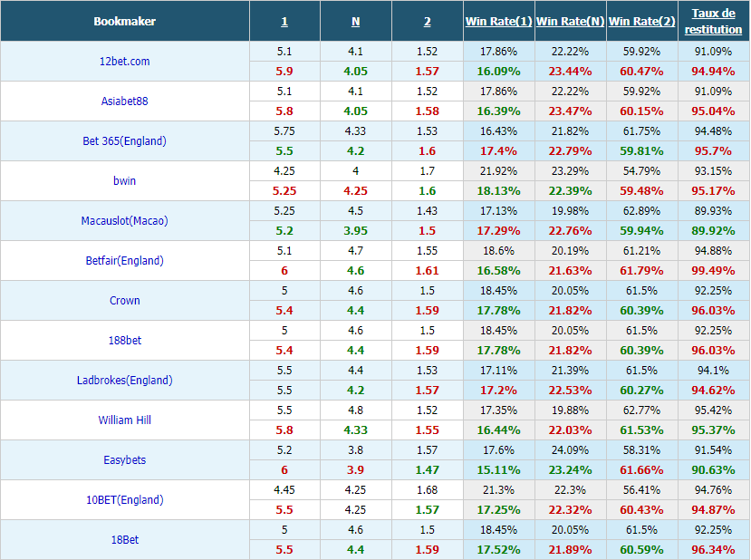This screenshot has height=560, width=751.
Task: Select the 3.95 draw odds for Macauslot
Action: pyautogui.click(x=355, y=230)
